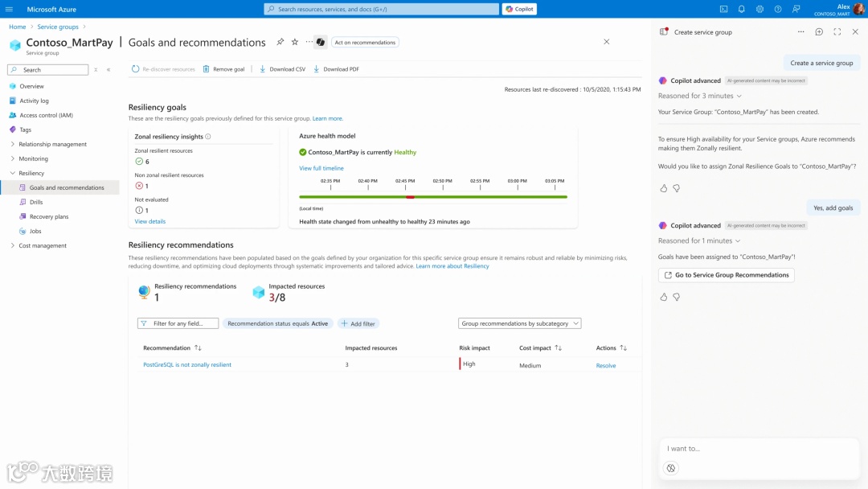Close the Goals and recommendations blade
The width and height of the screenshot is (868, 489).
pos(607,42)
